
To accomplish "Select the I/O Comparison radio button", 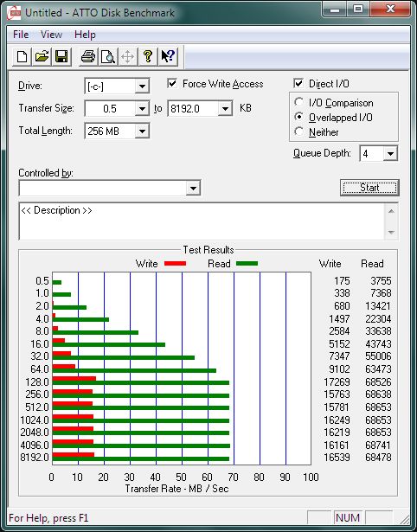I will 299,102.
